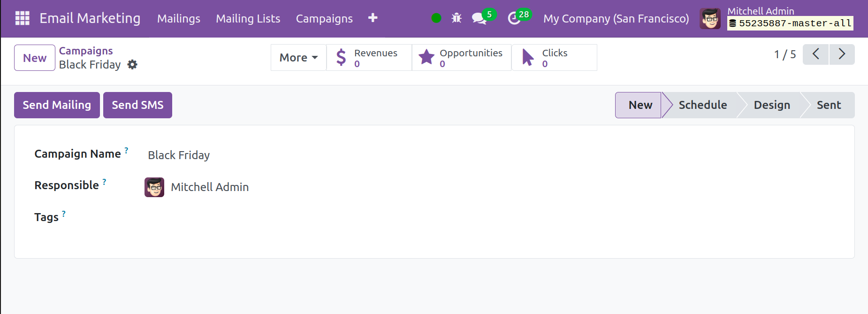The width and height of the screenshot is (868, 314).
Task: Open the debug bug icon tools
Action: 456,18
